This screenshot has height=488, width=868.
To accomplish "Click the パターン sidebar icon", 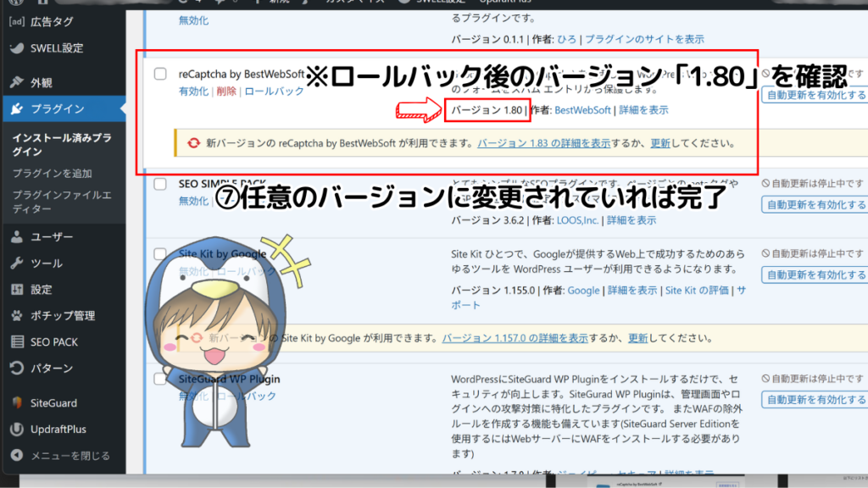I will 17,368.
